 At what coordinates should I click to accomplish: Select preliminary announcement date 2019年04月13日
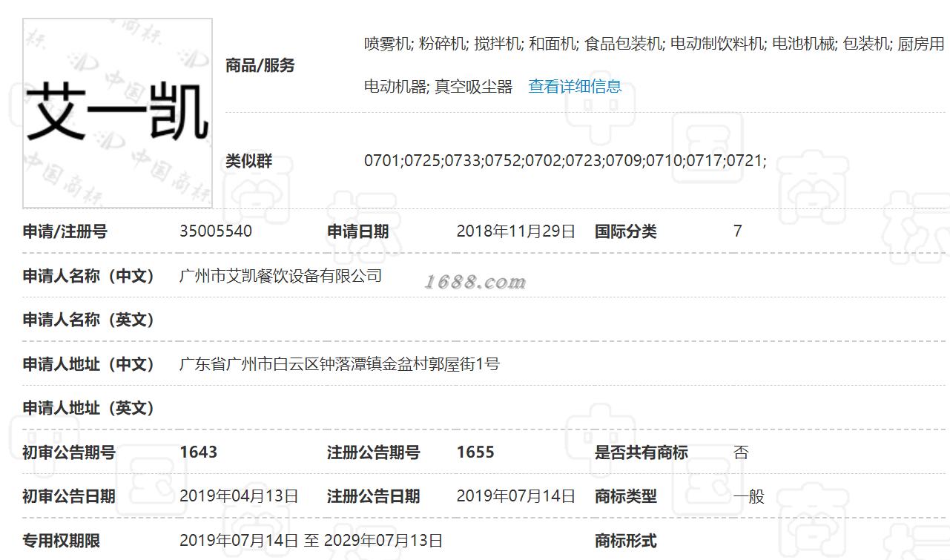click(x=239, y=496)
